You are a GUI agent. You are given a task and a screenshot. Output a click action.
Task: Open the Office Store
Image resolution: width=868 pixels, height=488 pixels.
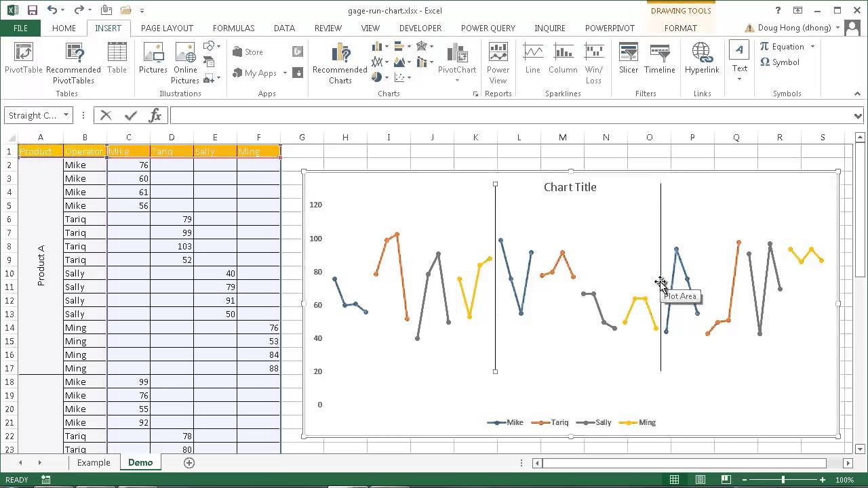(248, 52)
